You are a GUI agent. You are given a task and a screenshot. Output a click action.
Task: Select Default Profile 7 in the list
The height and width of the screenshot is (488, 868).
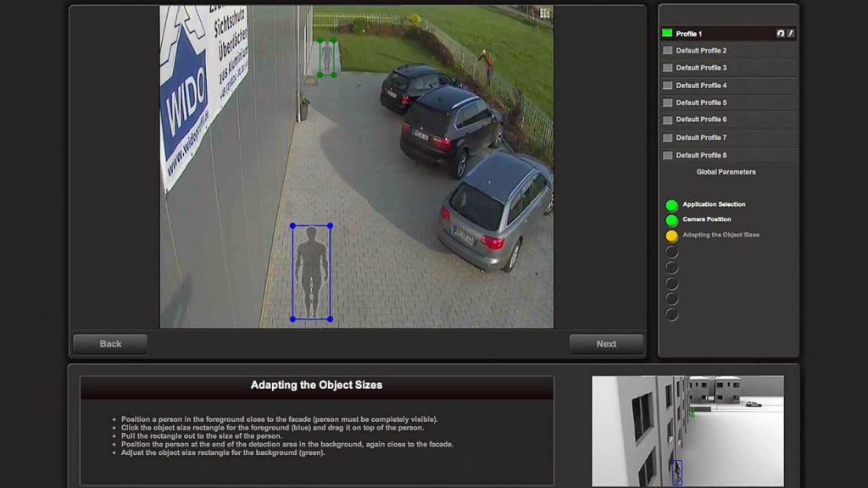(x=701, y=137)
